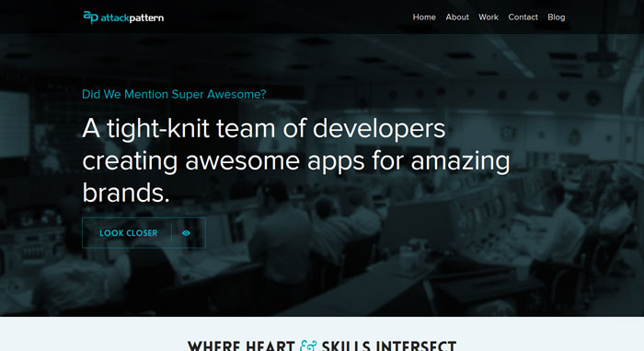Select Contact in the navigation bar
The width and height of the screenshot is (644, 351).
pos(523,18)
